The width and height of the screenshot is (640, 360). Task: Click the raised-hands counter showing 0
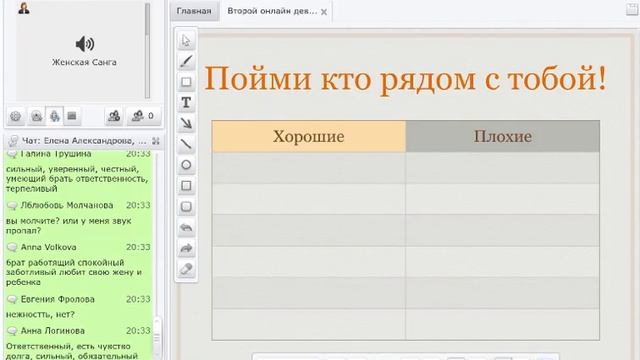(143, 116)
